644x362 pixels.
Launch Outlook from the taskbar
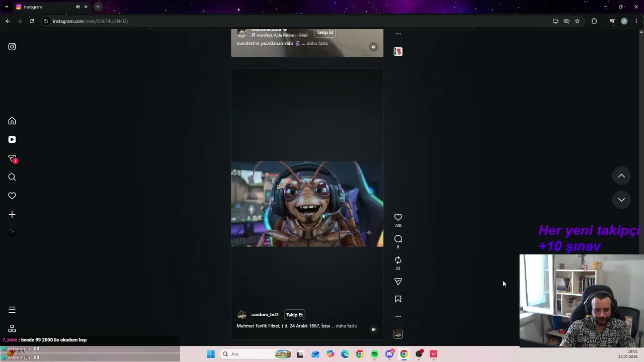pyautogui.click(x=315, y=354)
